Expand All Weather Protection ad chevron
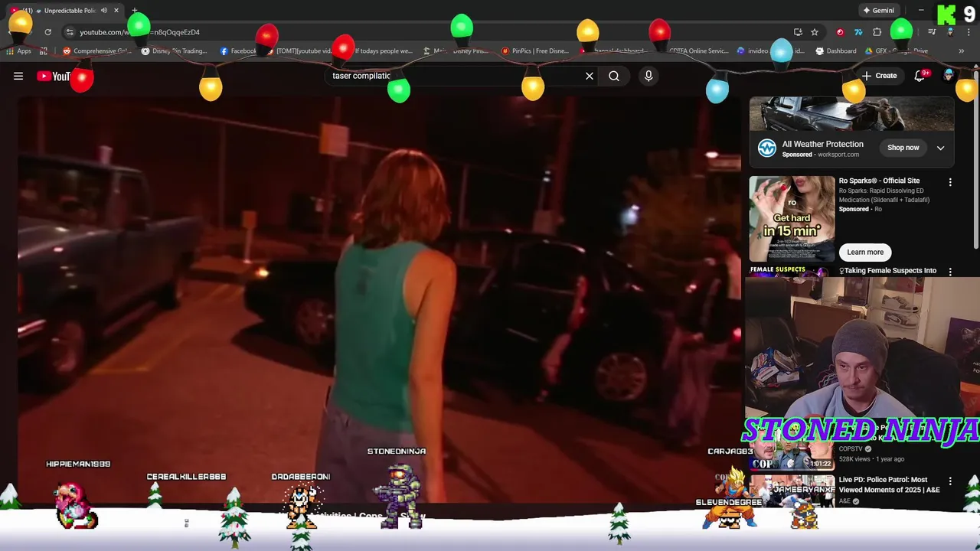Screen dimensions: 980x551 point(940,148)
